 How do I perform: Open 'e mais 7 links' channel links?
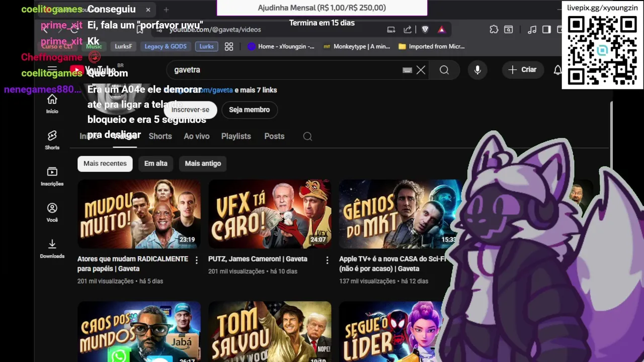(x=256, y=90)
